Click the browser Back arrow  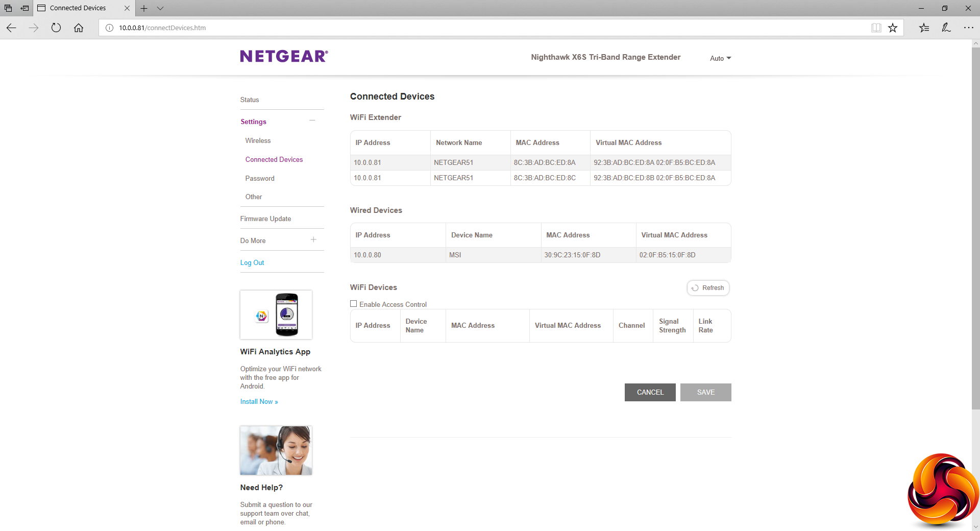pos(11,28)
